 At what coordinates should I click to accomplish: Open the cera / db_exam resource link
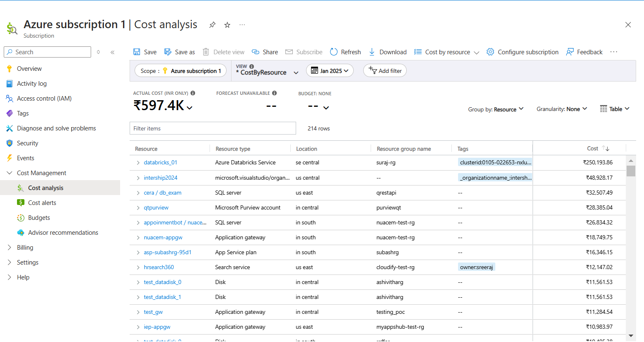click(162, 193)
